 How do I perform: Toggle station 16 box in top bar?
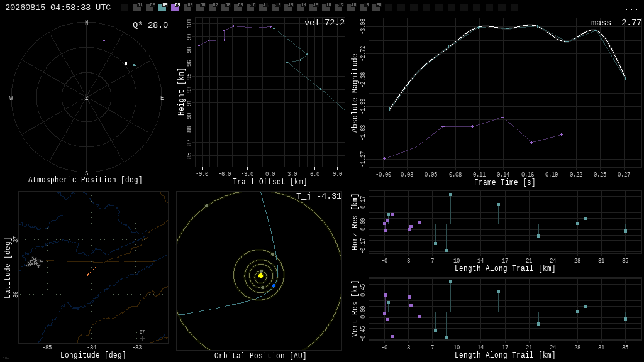point(326,8)
